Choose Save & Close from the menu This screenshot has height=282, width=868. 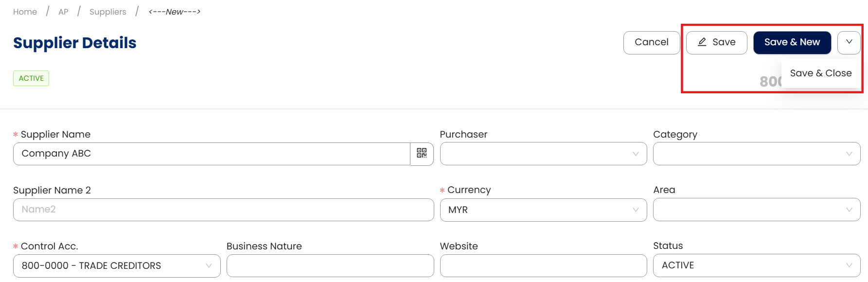[x=821, y=73]
